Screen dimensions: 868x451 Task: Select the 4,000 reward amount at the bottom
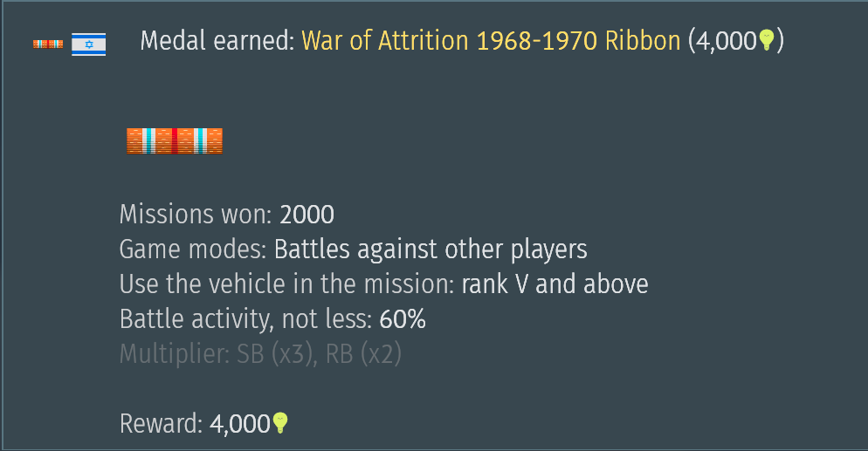[x=239, y=424]
